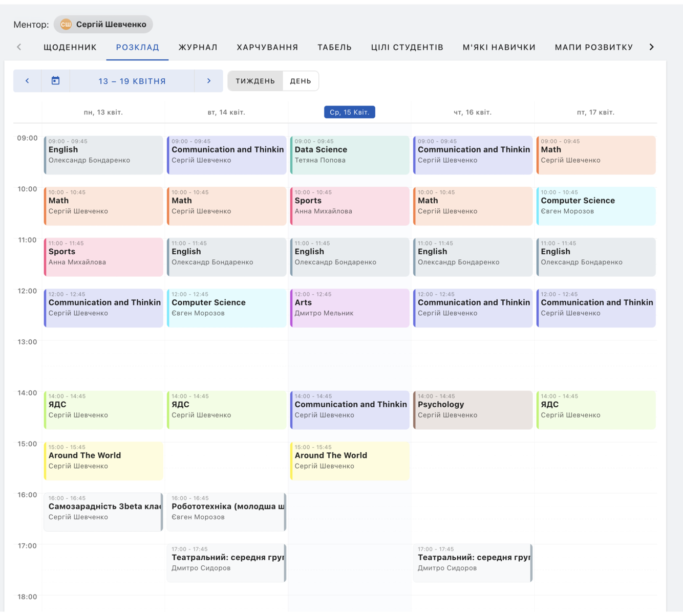
Task: Open the РОЗКЛАД tab
Action: [x=137, y=47]
